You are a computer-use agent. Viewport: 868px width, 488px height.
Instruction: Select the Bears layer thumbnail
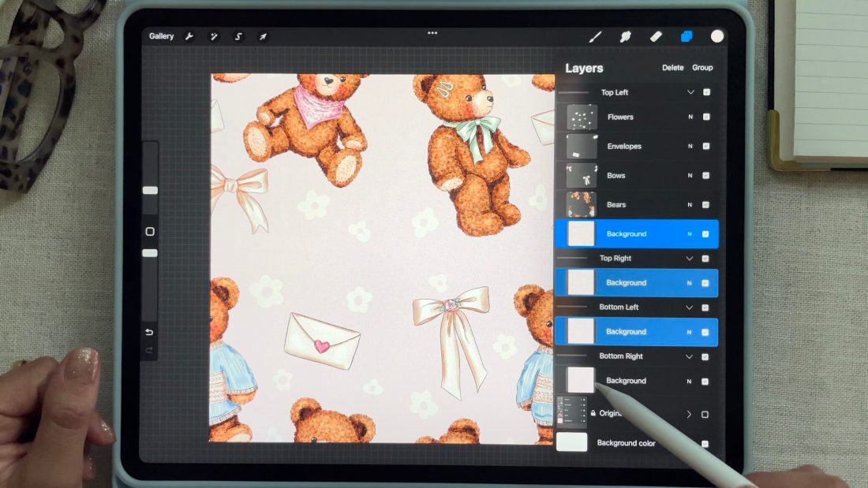point(582,205)
